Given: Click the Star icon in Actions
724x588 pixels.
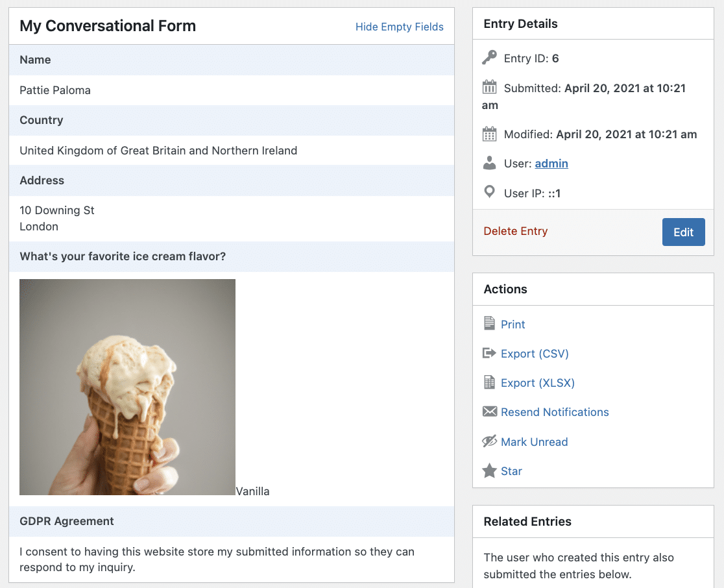Looking at the screenshot, I should pos(489,471).
